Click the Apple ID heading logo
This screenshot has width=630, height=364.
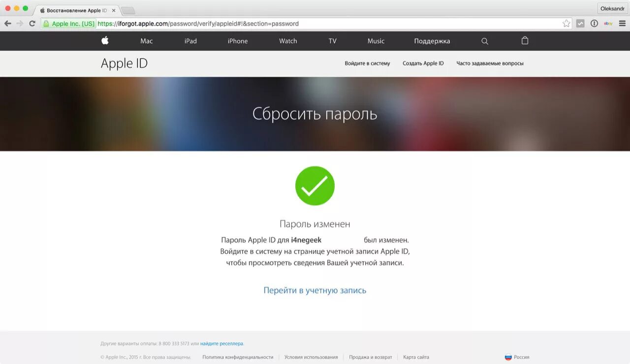click(x=124, y=63)
